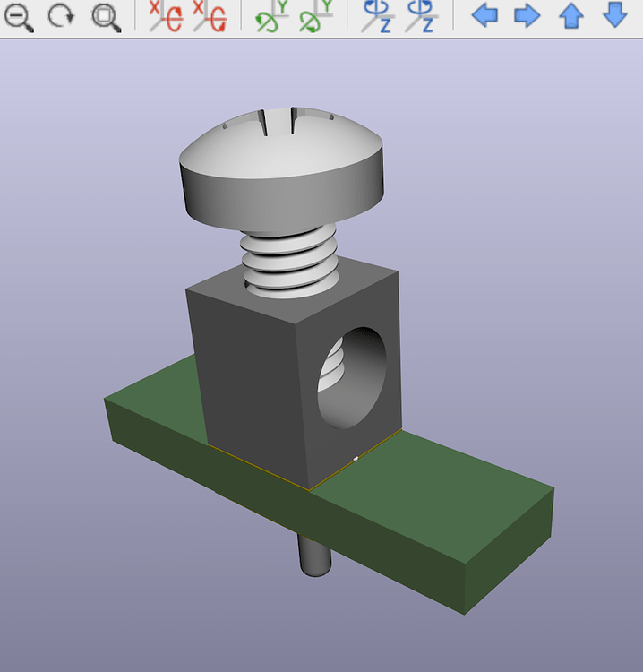This screenshot has height=672, width=643.
Task: Move the view right with the arrow
Action: 527,15
